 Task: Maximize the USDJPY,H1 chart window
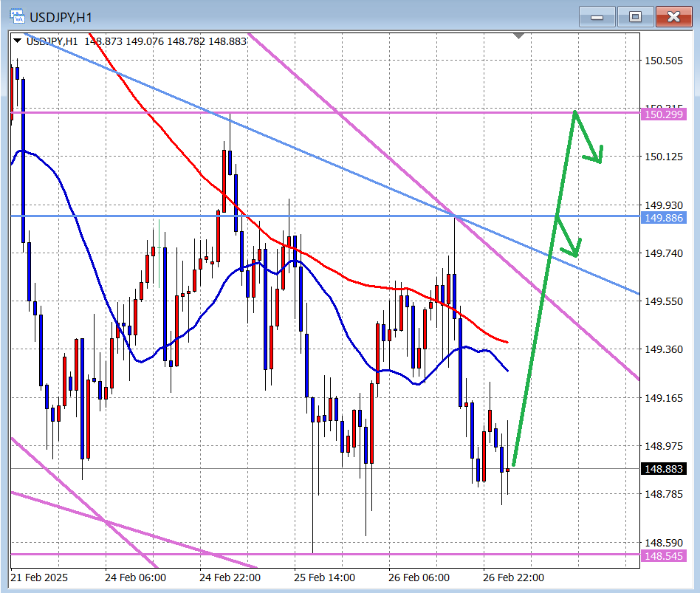[x=635, y=16]
